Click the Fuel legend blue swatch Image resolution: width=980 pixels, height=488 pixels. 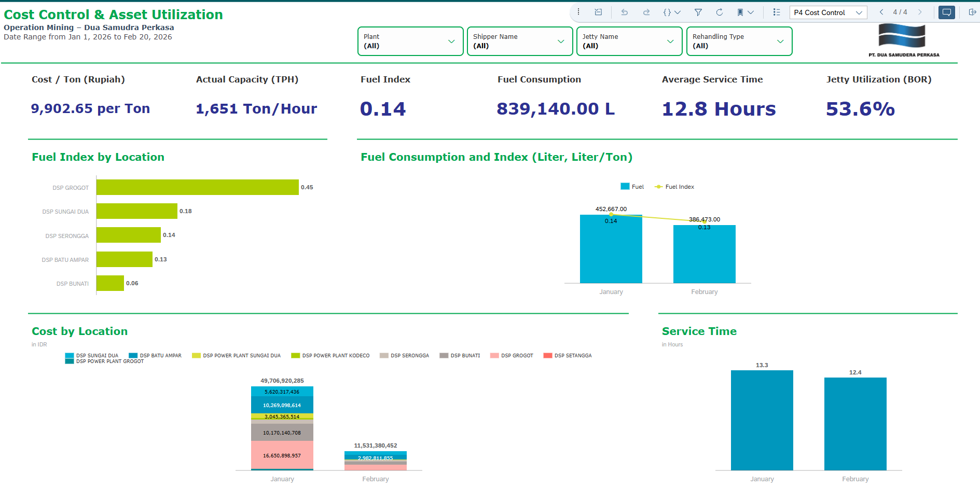point(625,186)
